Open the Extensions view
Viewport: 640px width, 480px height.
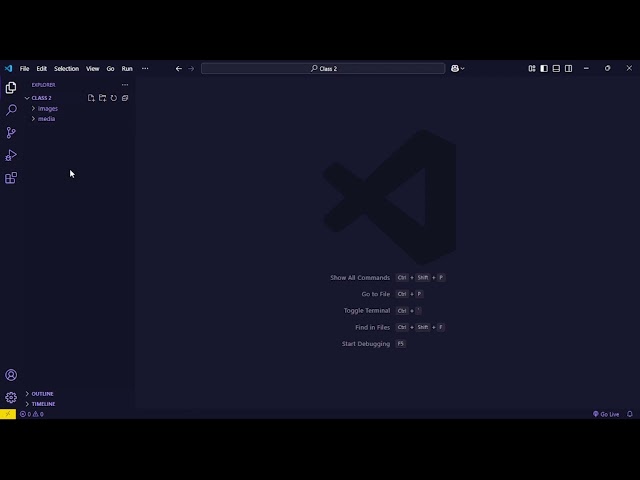(x=11, y=178)
